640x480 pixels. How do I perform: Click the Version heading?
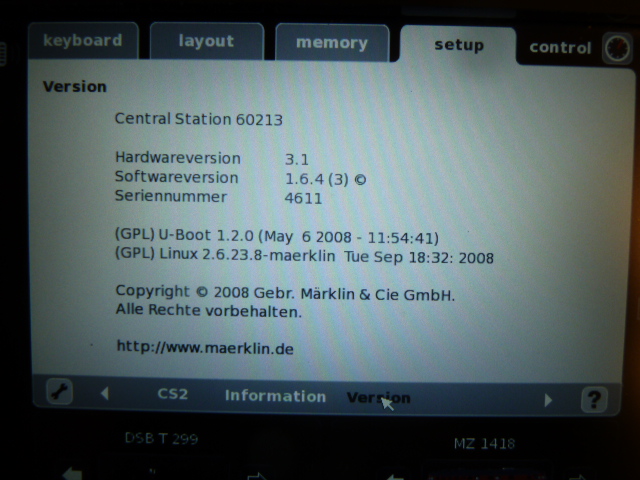[x=75, y=87]
